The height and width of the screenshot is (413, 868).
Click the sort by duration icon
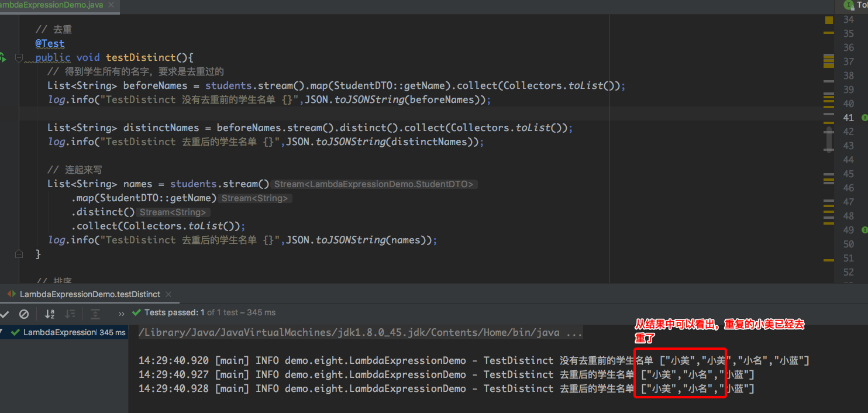point(70,314)
